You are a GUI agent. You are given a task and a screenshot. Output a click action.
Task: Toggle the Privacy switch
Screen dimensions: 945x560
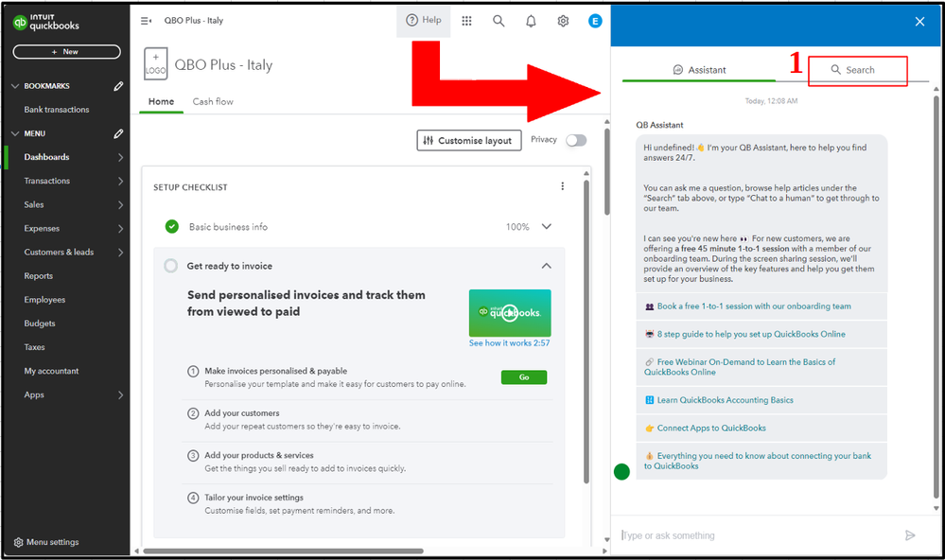click(576, 140)
